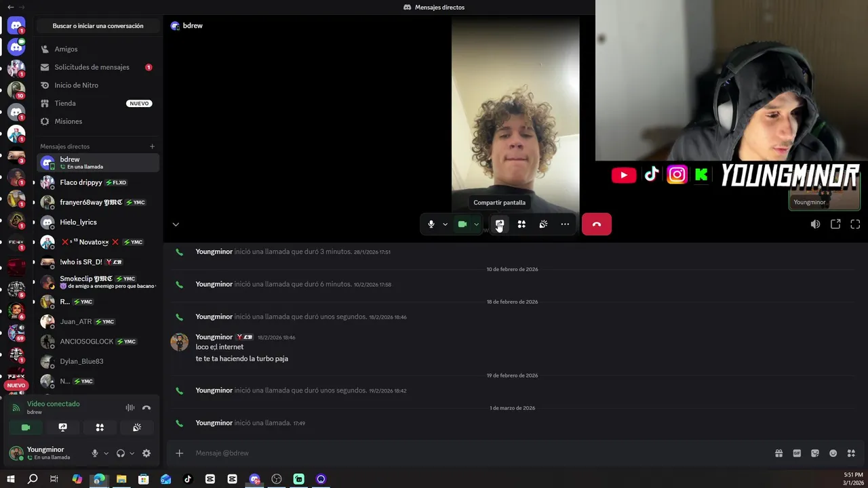Mute microphone in user panel
868x488 pixels.
95,453
